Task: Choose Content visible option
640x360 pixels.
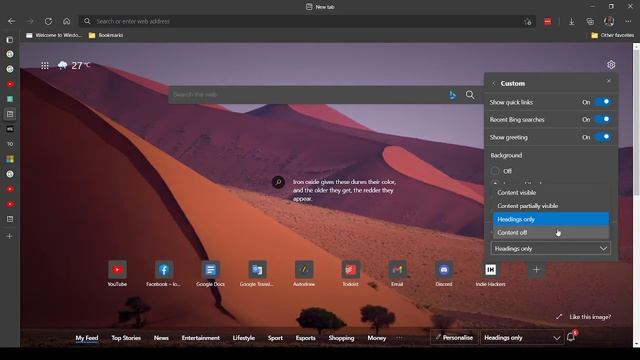Action: (551, 192)
